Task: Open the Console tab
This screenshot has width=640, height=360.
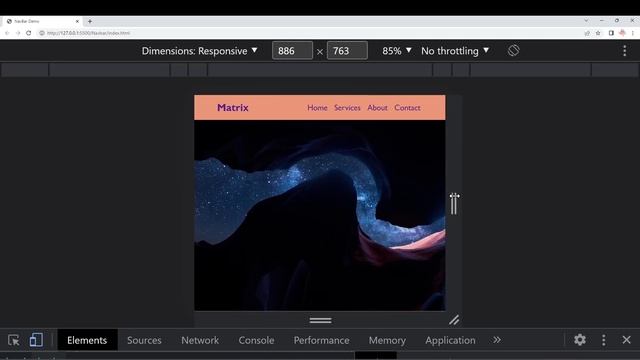Action: point(256,340)
